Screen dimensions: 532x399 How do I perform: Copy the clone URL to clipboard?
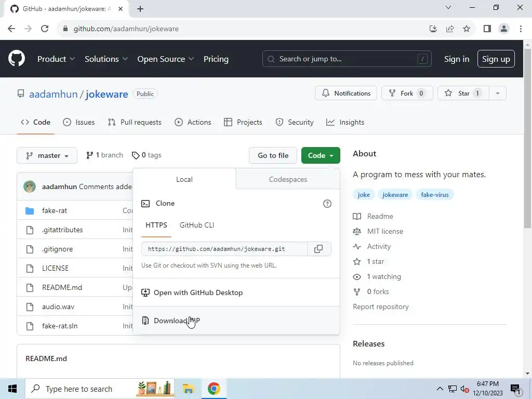(318, 249)
